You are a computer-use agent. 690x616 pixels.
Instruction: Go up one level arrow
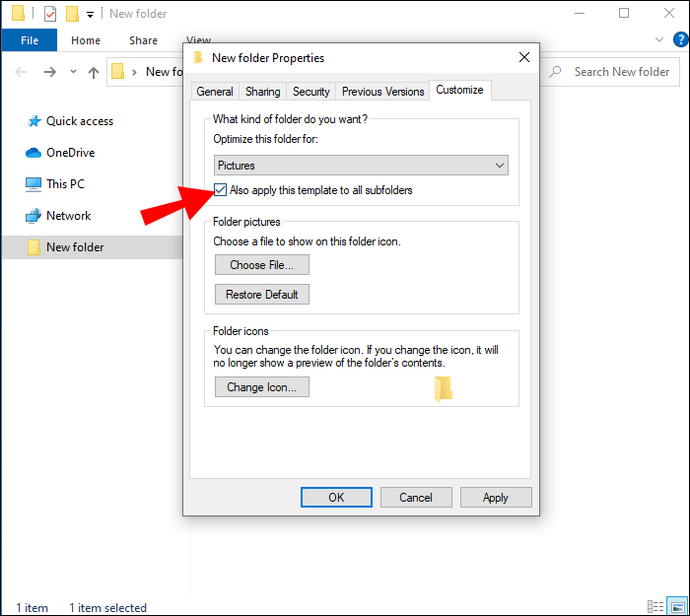(94, 72)
